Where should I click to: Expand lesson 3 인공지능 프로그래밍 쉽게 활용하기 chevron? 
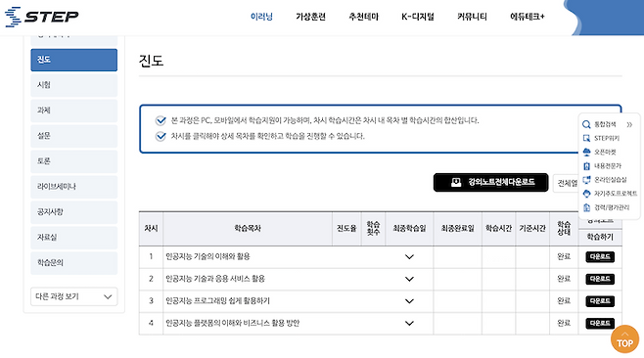click(x=409, y=301)
